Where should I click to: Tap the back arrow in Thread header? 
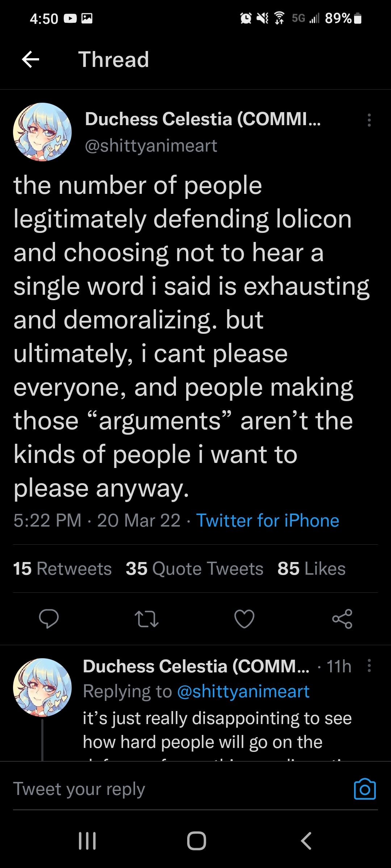pyautogui.click(x=31, y=60)
